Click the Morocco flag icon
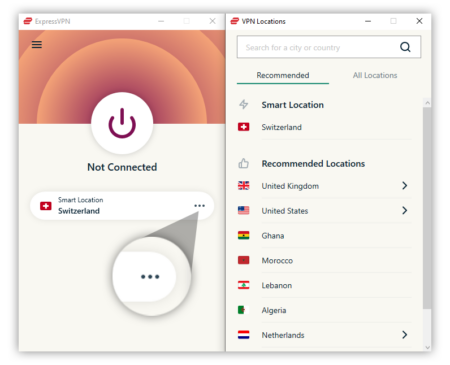The image size is (450, 365). [244, 260]
